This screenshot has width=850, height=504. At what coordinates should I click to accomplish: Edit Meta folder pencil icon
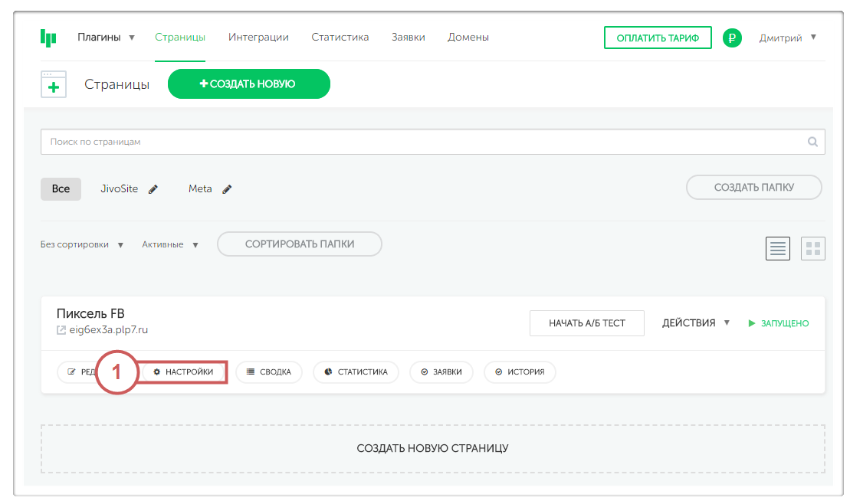[x=227, y=189]
